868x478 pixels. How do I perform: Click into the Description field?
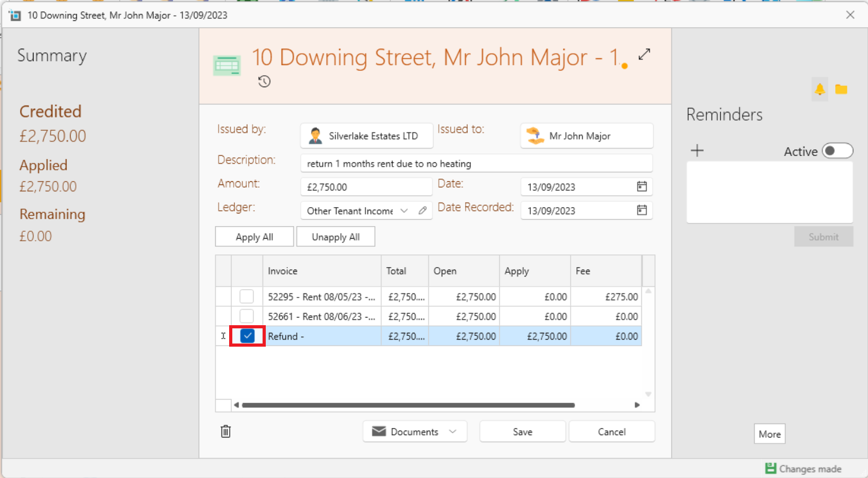point(477,164)
